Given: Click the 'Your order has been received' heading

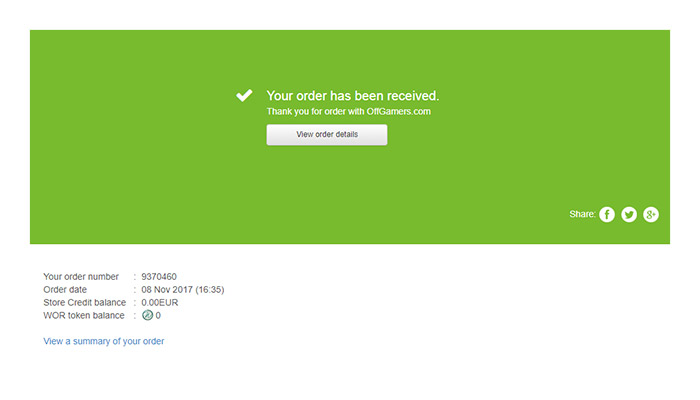Looking at the screenshot, I should pyautogui.click(x=353, y=96).
